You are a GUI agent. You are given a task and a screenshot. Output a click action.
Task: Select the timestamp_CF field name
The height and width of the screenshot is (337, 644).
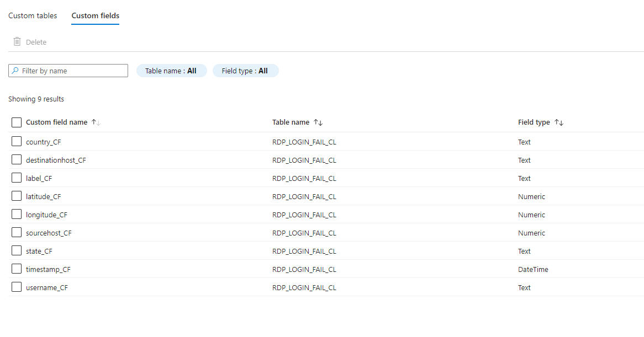pos(48,269)
